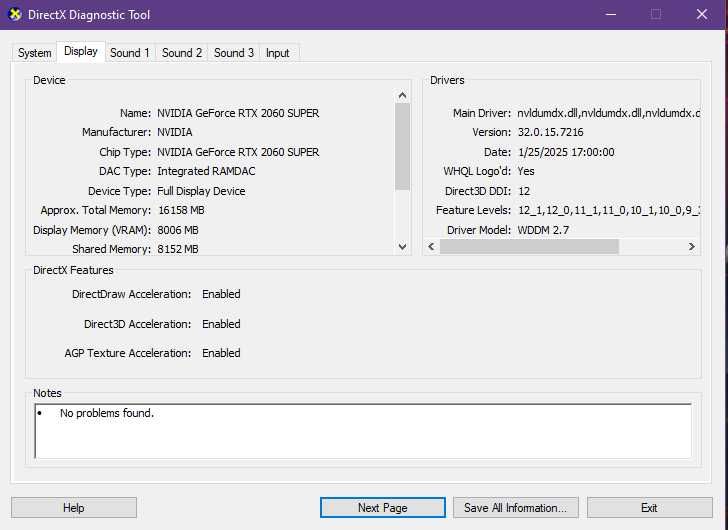Click driver version 32.0.15.7216

click(551, 132)
